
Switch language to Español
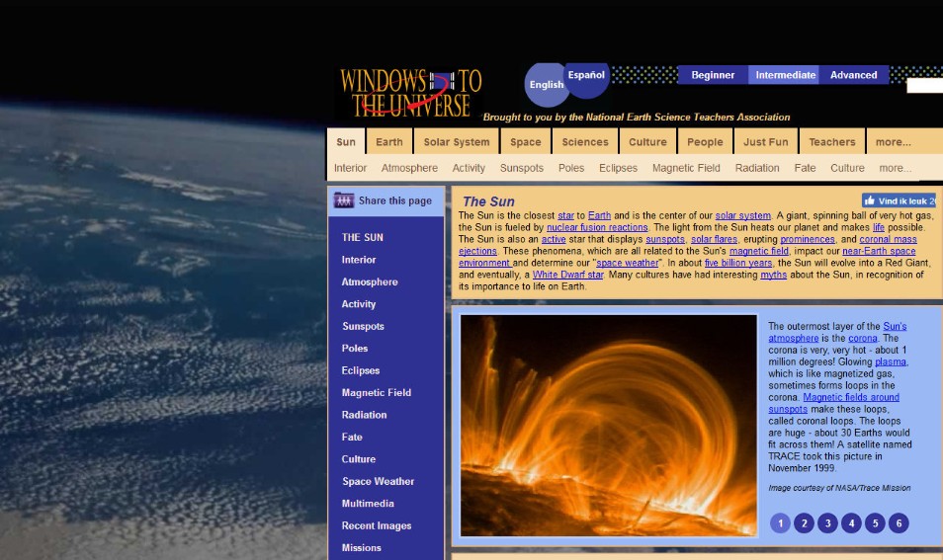(x=586, y=75)
